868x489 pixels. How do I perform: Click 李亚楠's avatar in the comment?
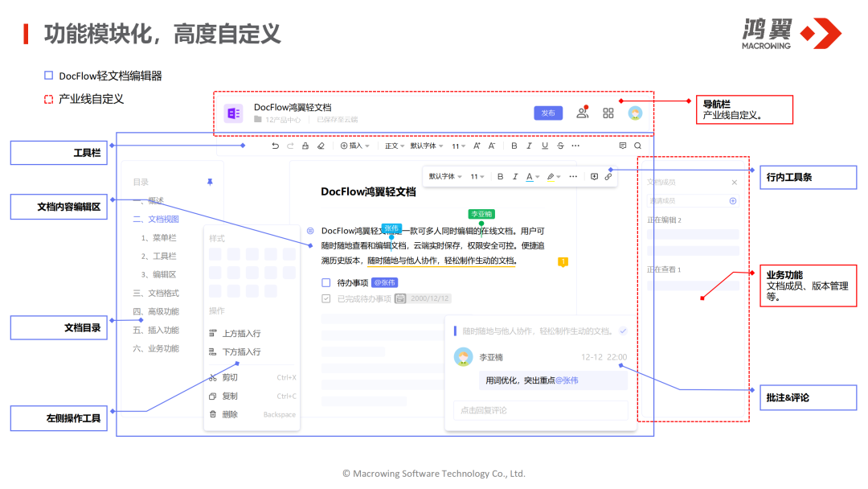464,356
